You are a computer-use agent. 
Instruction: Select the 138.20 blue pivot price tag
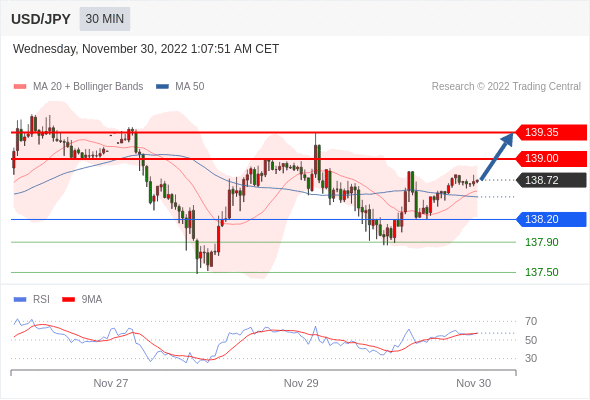tap(550, 219)
